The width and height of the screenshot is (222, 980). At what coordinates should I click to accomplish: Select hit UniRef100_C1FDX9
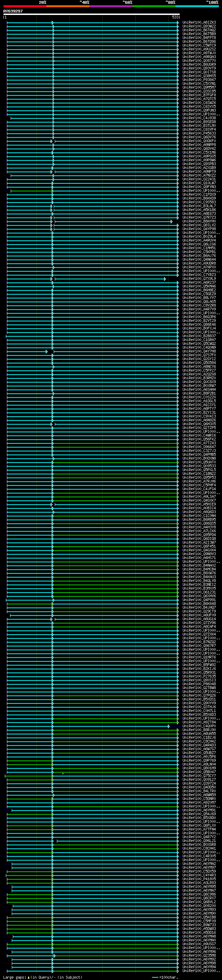pyautogui.click(x=199, y=194)
